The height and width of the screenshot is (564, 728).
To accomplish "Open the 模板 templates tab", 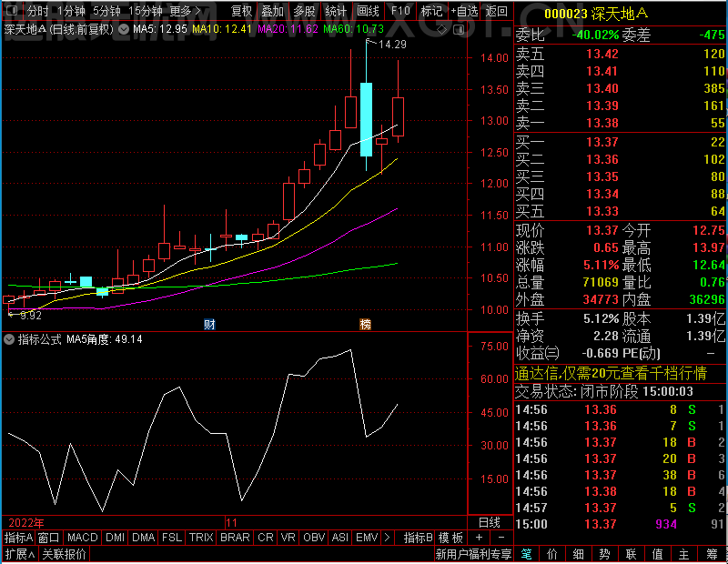I will click(450, 538).
